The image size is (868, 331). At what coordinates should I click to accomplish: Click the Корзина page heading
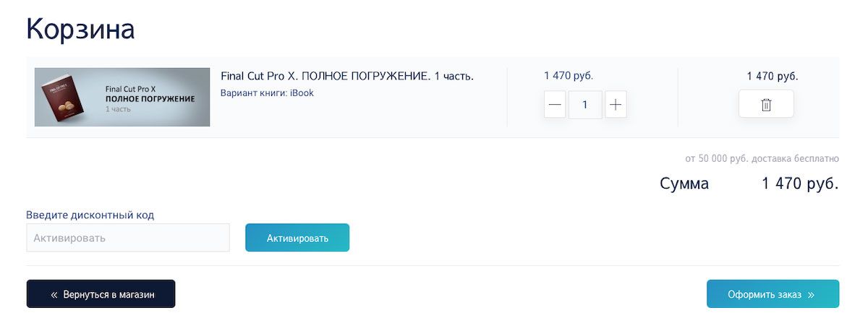point(80,30)
